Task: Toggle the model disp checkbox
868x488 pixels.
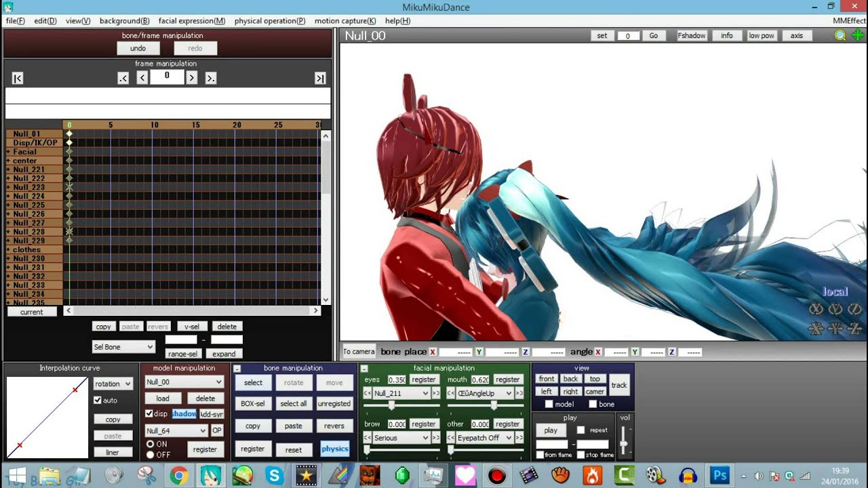Action: [149, 413]
